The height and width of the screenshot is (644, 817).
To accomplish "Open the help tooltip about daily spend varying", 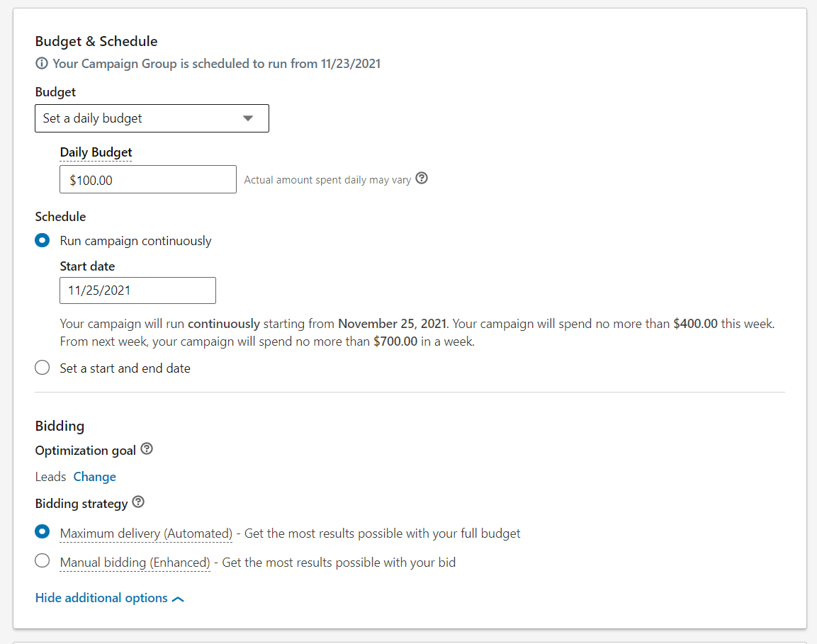I will point(422,179).
